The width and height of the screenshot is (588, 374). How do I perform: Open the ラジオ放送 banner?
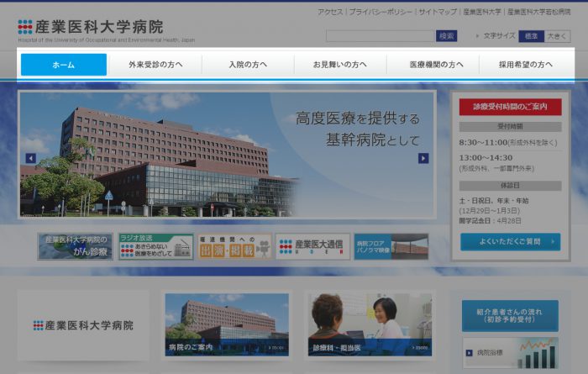tap(156, 246)
